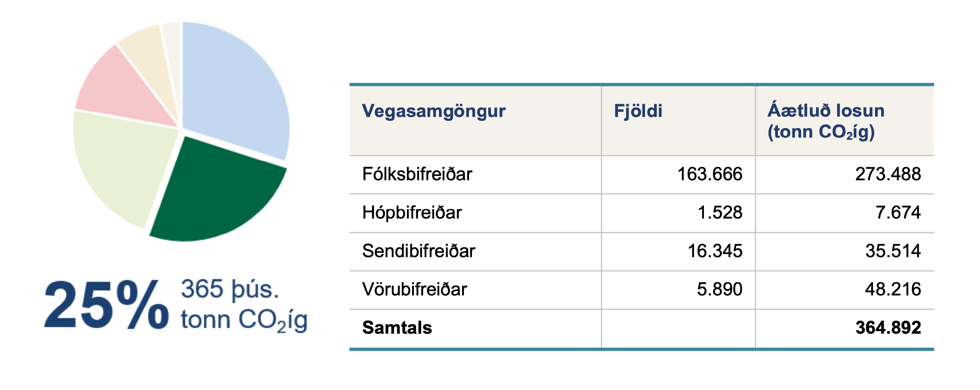Select the 163.666 count cell
This screenshot has width=980, height=390.
click(709, 174)
